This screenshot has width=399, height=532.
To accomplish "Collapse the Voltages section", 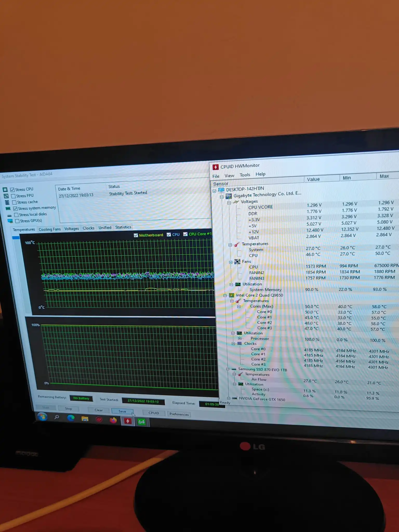I will coord(229,203).
